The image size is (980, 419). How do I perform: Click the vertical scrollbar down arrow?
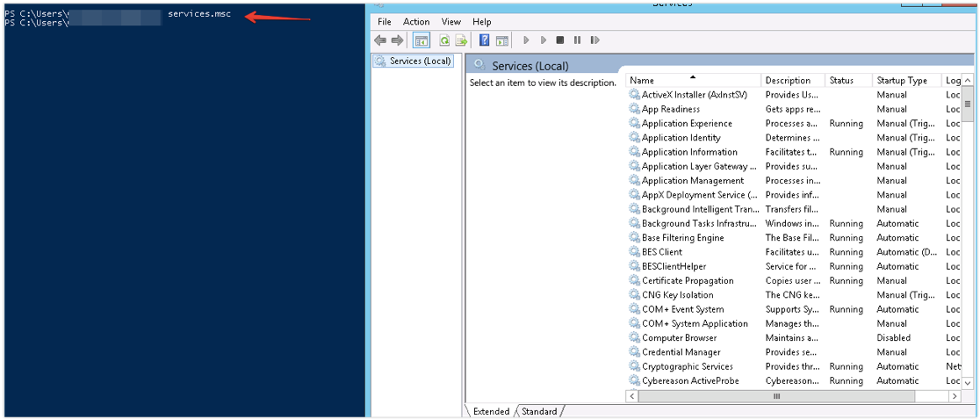[968, 383]
